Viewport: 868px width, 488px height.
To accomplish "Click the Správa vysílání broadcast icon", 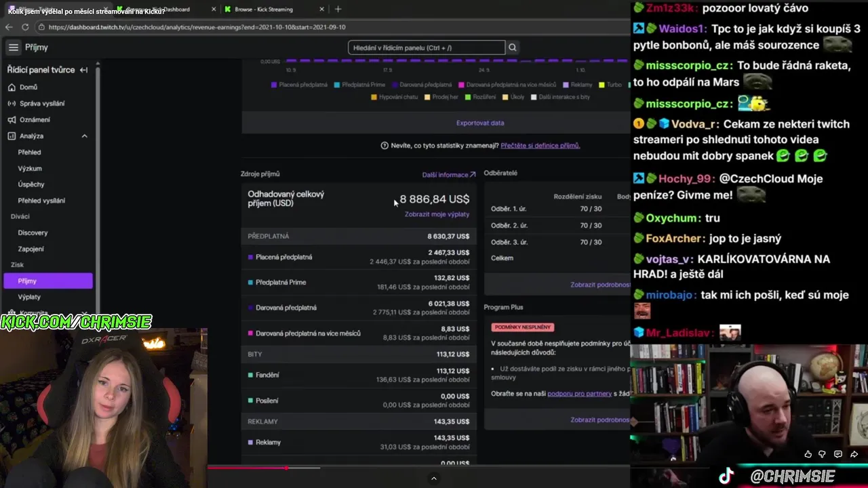I will (x=12, y=104).
